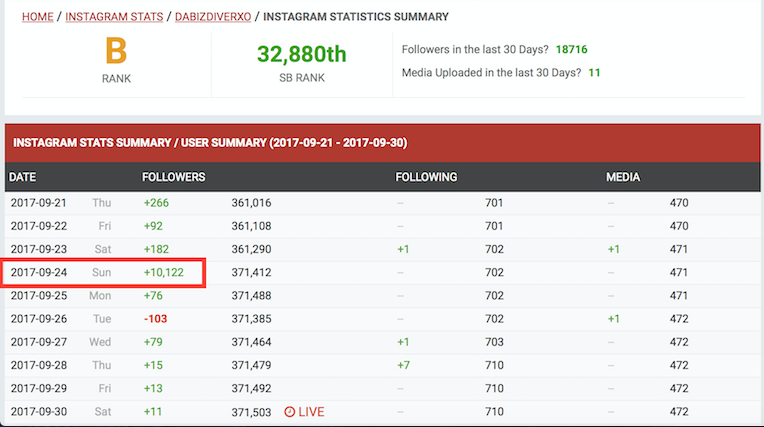Click the follower total 371,492
The height and width of the screenshot is (427, 764).
(251, 388)
